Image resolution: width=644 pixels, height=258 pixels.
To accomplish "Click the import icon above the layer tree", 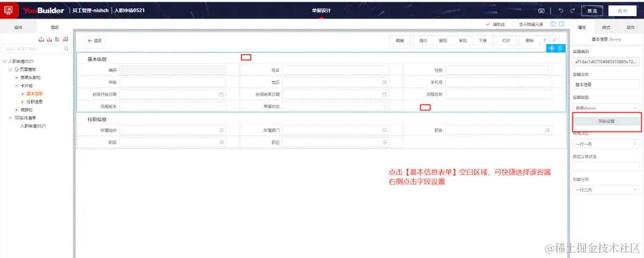I will [x=41, y=39].
